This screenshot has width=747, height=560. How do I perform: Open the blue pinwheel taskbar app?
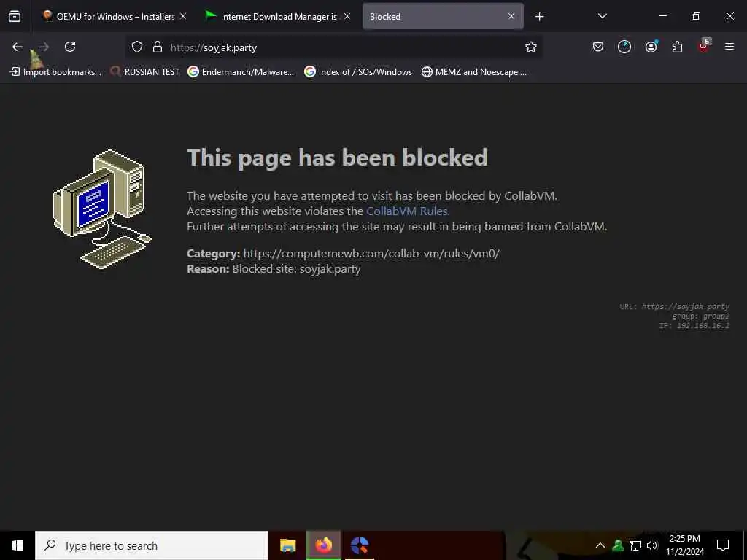coord(360,545)
